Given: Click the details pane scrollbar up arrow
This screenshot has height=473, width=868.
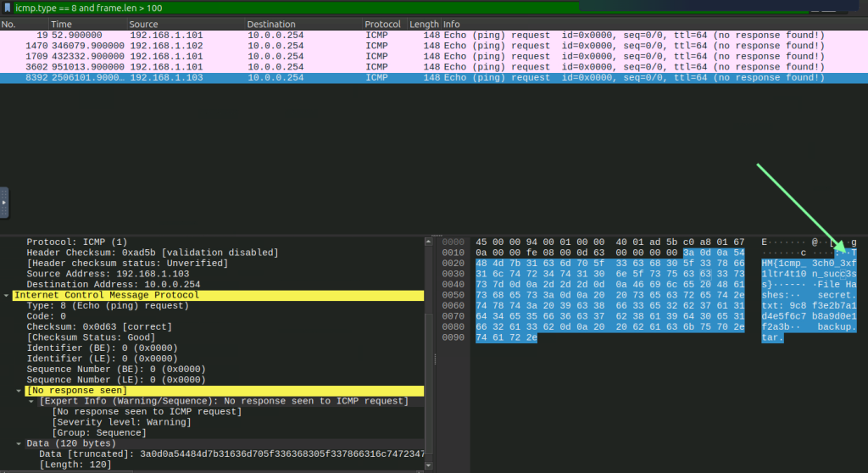Looking at the screenshot, I should point(428,242).
